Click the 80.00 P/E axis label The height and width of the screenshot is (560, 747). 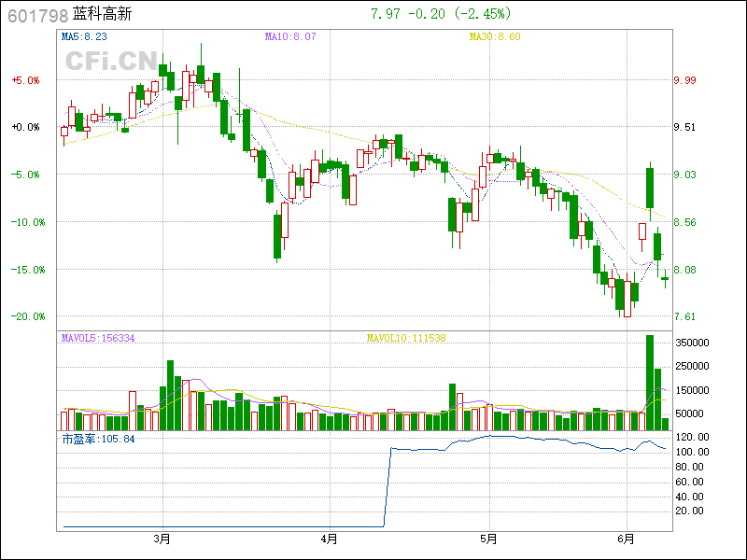tap(689, 467)
